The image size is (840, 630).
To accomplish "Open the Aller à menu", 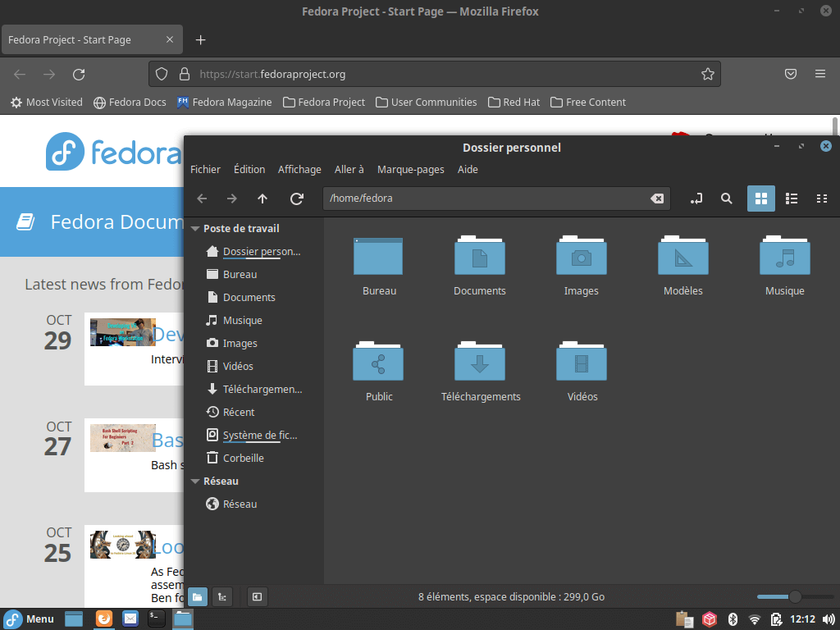I will pyautogui.click(x=349, y=169).
